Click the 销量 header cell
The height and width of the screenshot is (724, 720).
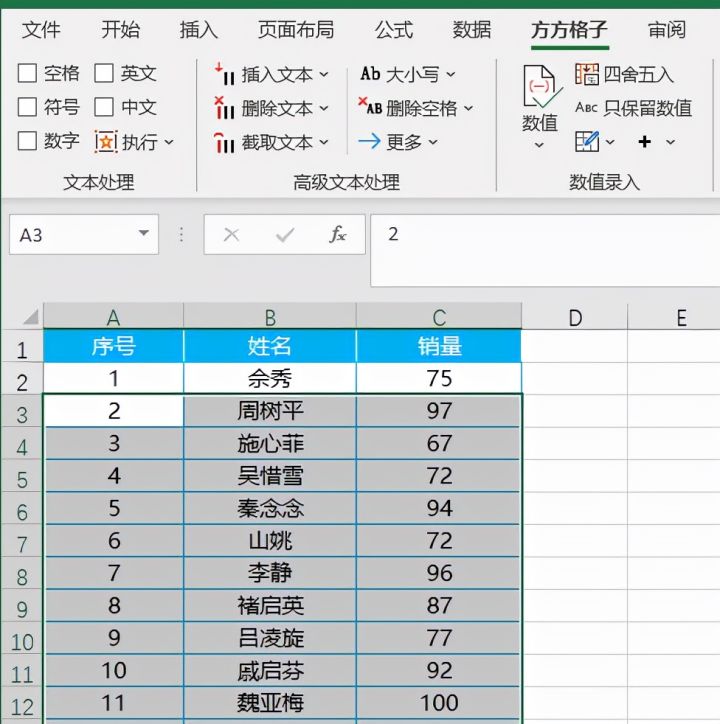(439, 346)
